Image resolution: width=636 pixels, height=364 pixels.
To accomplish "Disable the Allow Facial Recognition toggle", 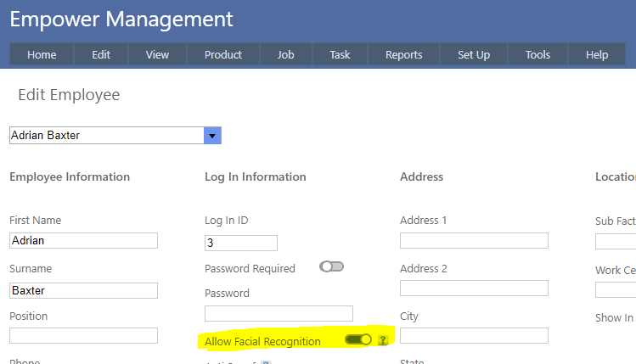I will (x=358, y=340).
